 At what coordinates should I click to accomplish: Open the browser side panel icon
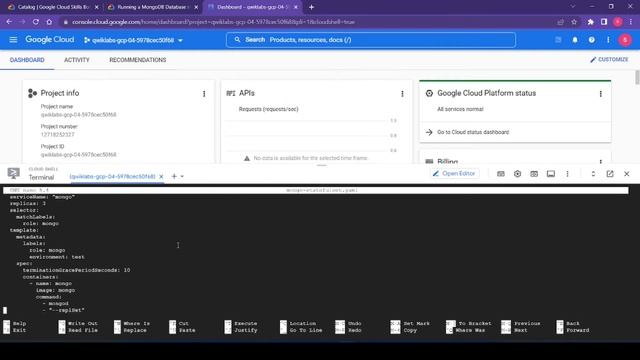604,22
